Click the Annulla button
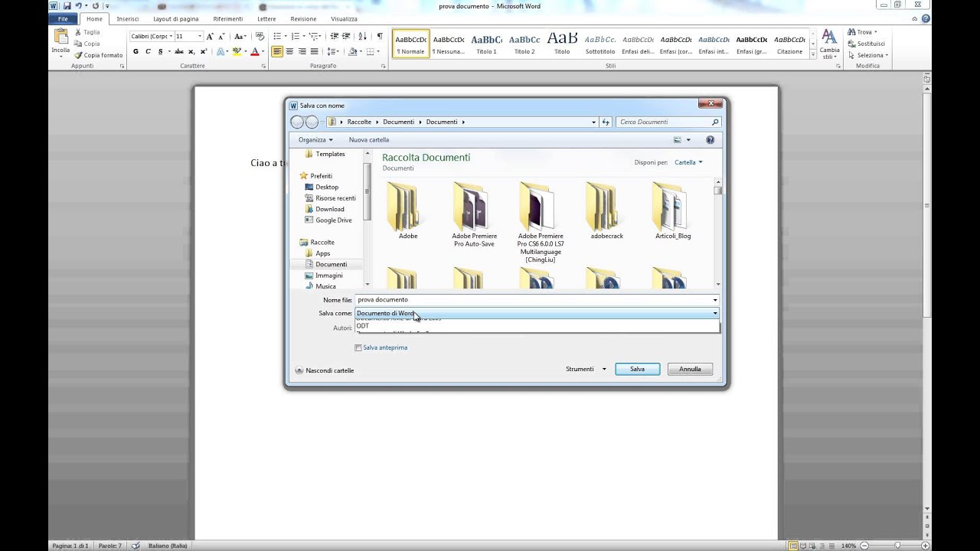The height and width of the screenshot is (551, 980). (x=690, y=369)
